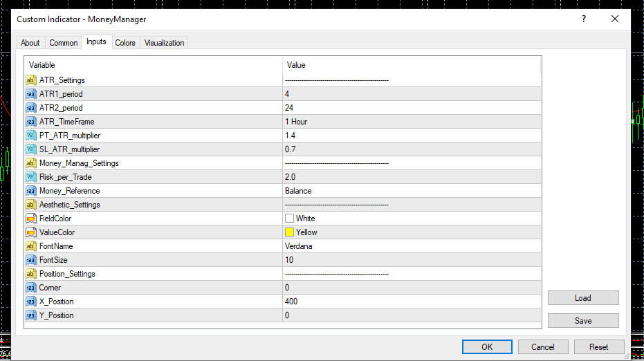
Task: Go to the Visualization tab
Action: [x=165, y=43]
